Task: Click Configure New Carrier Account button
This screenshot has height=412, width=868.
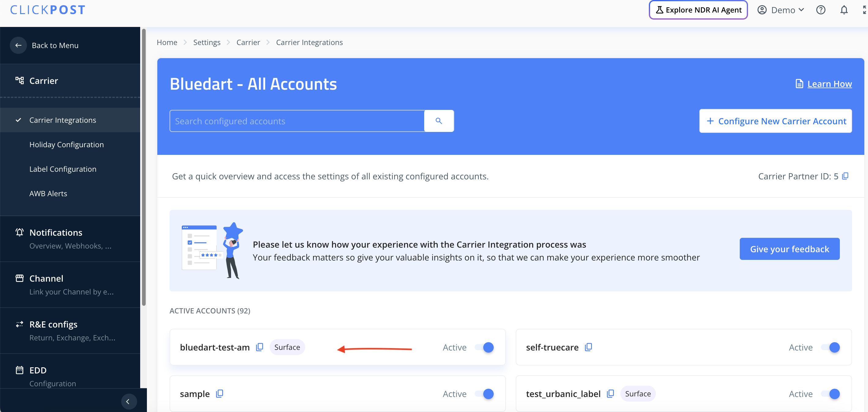Action: point(775,121)
